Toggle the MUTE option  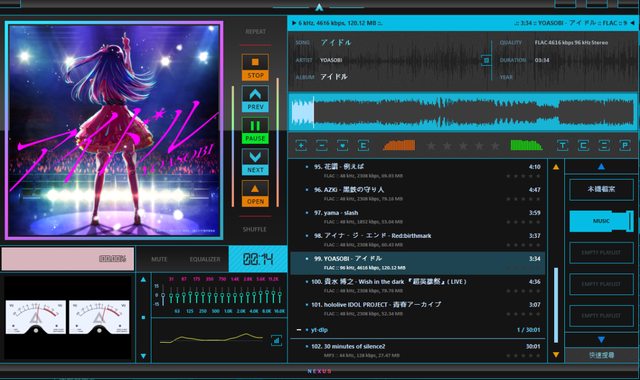click(159, 259)
